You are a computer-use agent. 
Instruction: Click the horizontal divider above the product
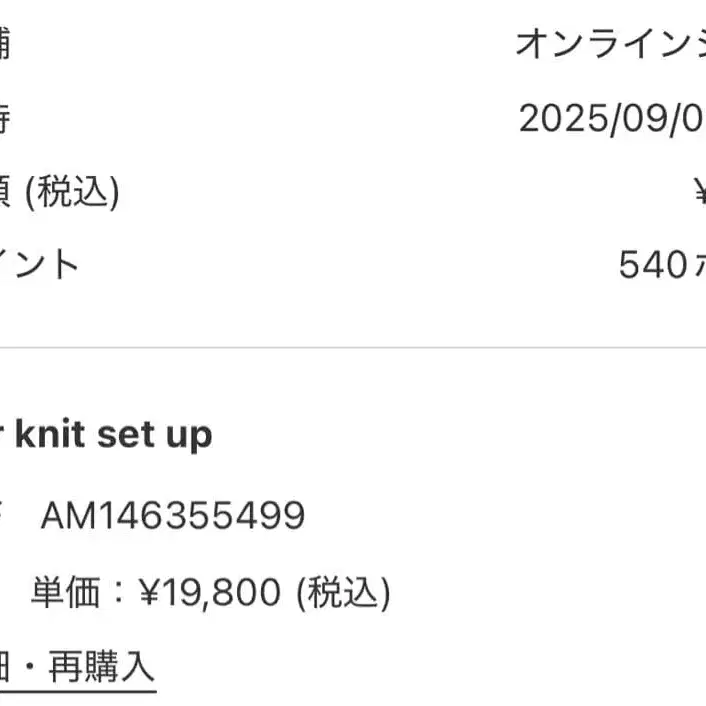353,348
